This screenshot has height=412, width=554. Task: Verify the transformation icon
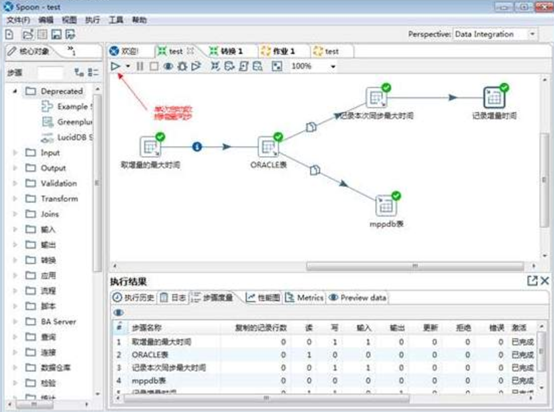[215, 66]
